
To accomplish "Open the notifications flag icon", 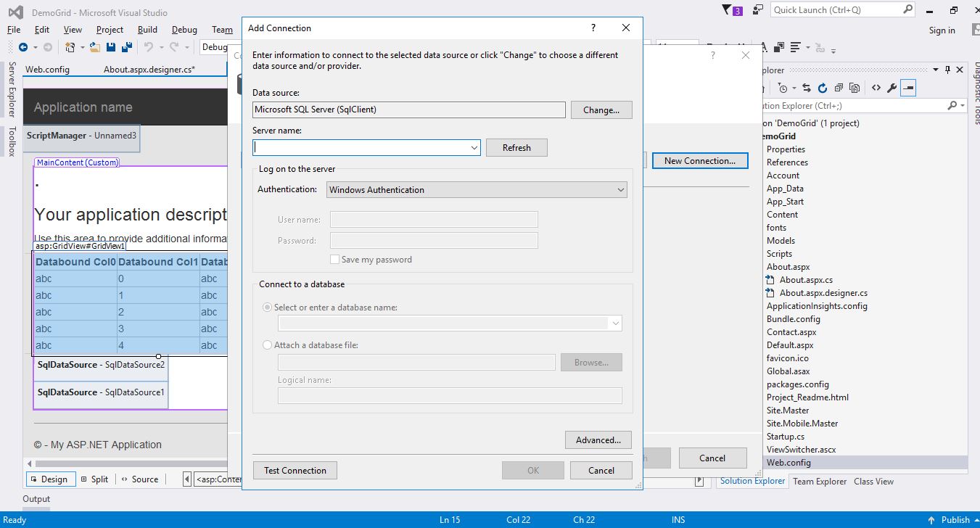I will (727, 10).
